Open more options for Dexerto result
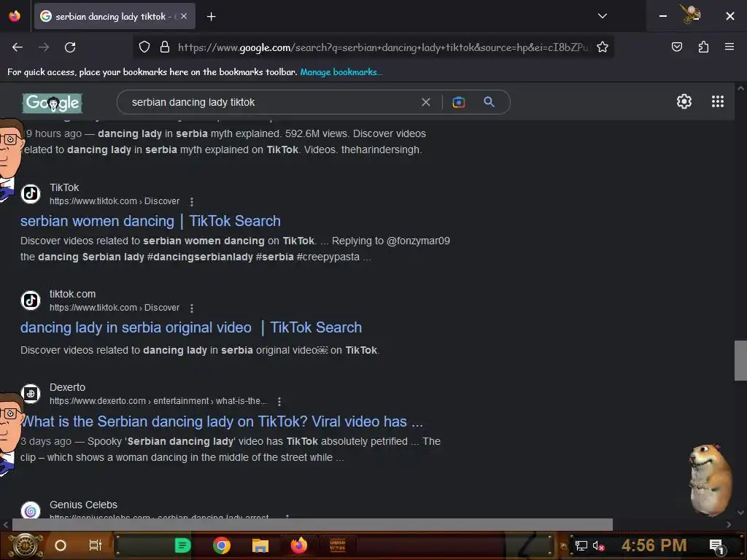The width and height of the screenshot is (747, 560). point(279,402)
